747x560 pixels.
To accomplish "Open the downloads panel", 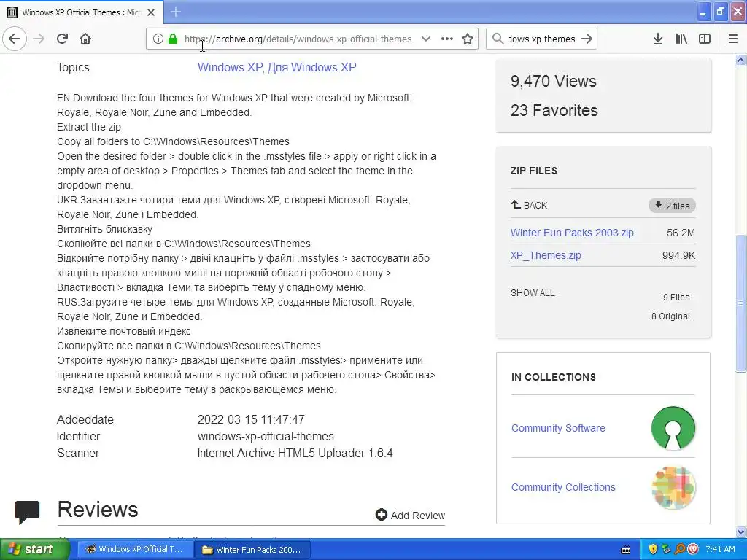I will (x=658, y=39).
